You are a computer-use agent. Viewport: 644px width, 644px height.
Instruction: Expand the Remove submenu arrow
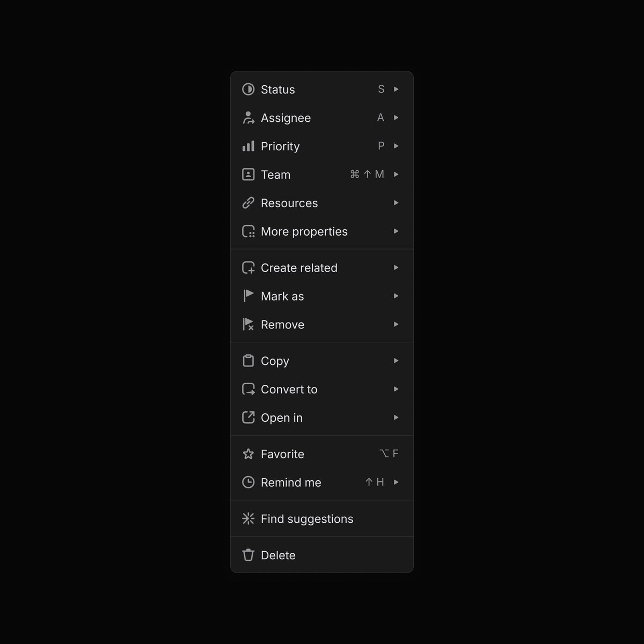396,325
